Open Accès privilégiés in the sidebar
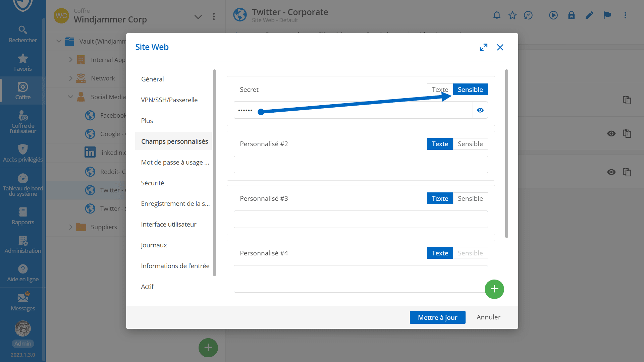Image resolution: width=644 pixels, height=362 pixels. point(23,153)
